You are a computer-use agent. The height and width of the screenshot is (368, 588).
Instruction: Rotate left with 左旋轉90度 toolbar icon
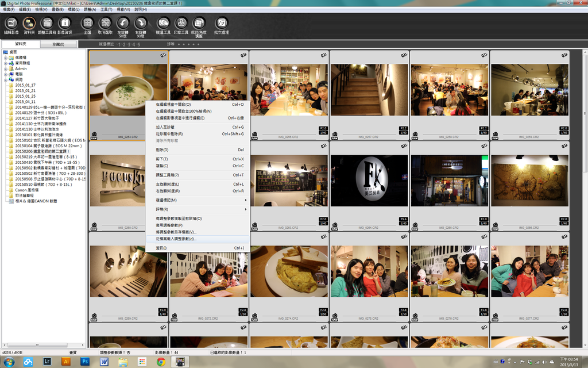click(x=122, y=24)
